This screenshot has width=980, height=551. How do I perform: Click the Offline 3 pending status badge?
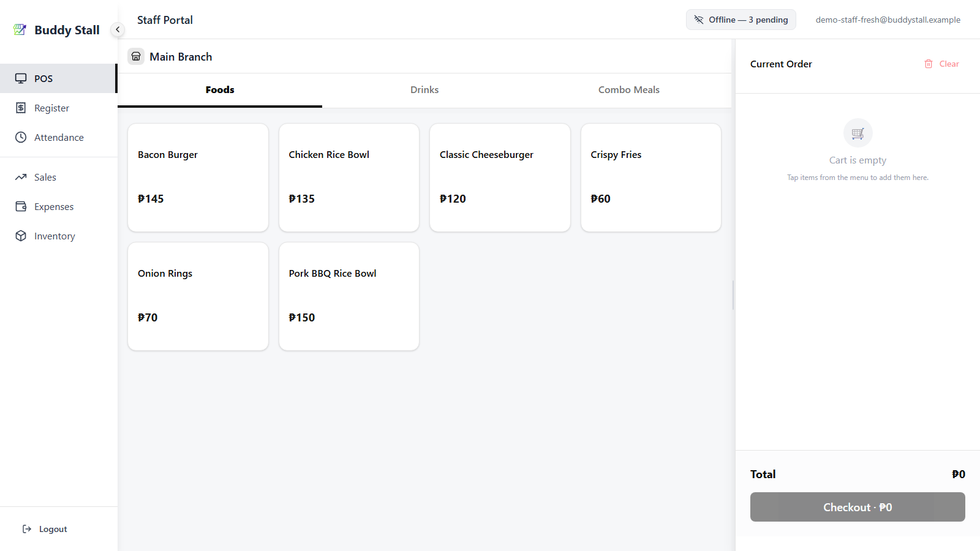741,20
